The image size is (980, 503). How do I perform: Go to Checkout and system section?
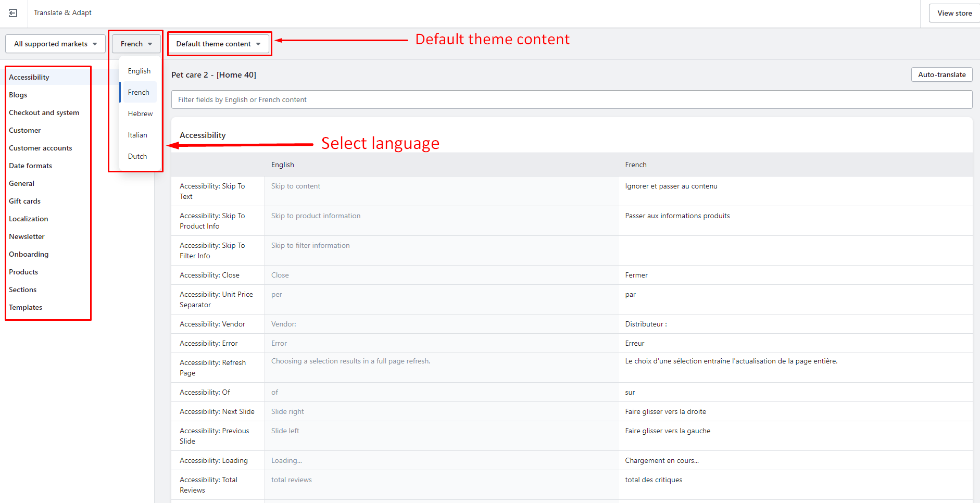click(44, 112)
